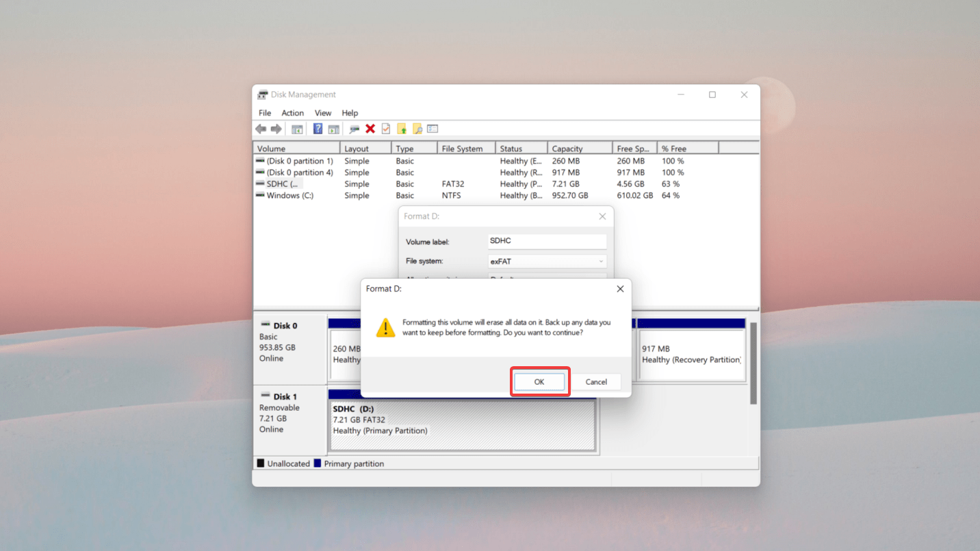
Task: Toggle the Show/Hide Action Pane icon
Action: pyautogui.click(x=333, y=129)
